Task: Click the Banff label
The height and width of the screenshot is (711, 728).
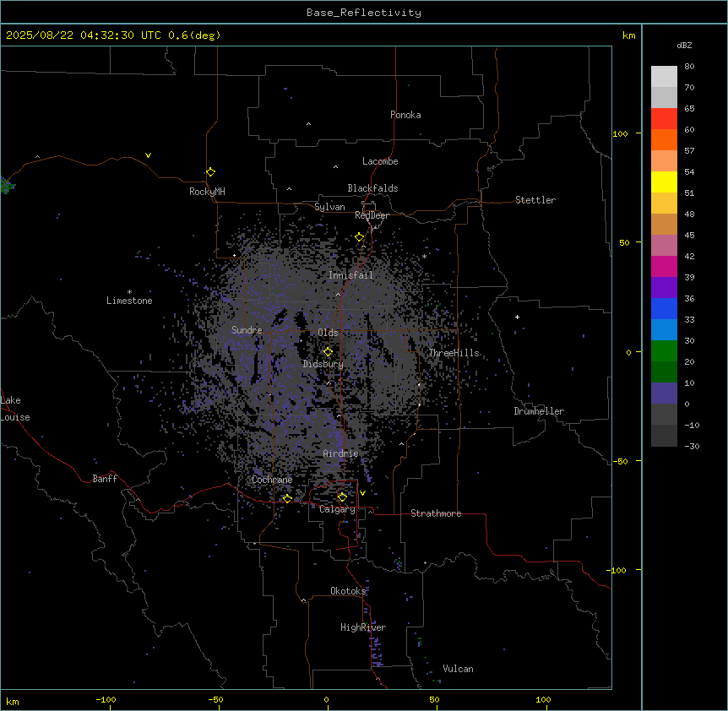Action: [105, 479]
